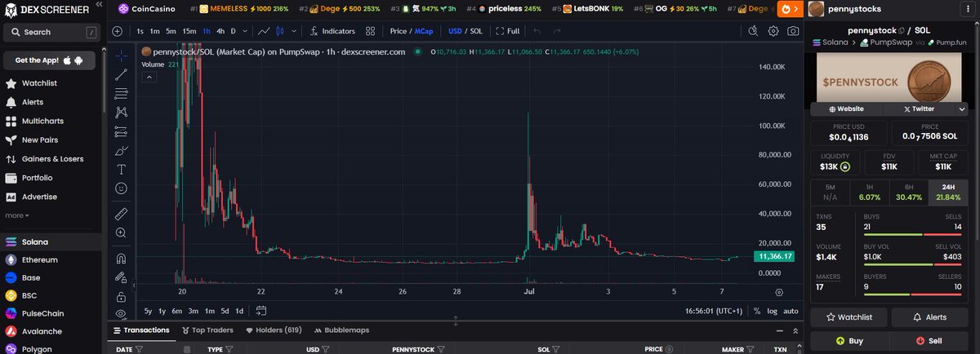Image resolution: width=980 pixels, height=354 pixels.
Task: Open the indicator templates grid icon
Action: (370, 31)
